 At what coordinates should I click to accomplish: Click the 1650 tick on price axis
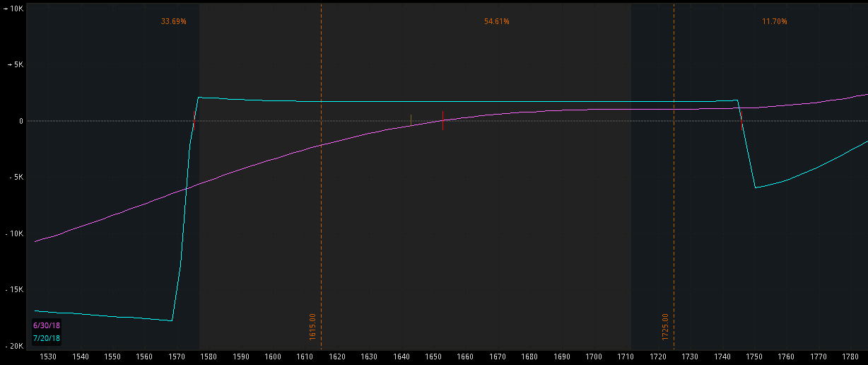pyautogui.click(x=433, y=357)
